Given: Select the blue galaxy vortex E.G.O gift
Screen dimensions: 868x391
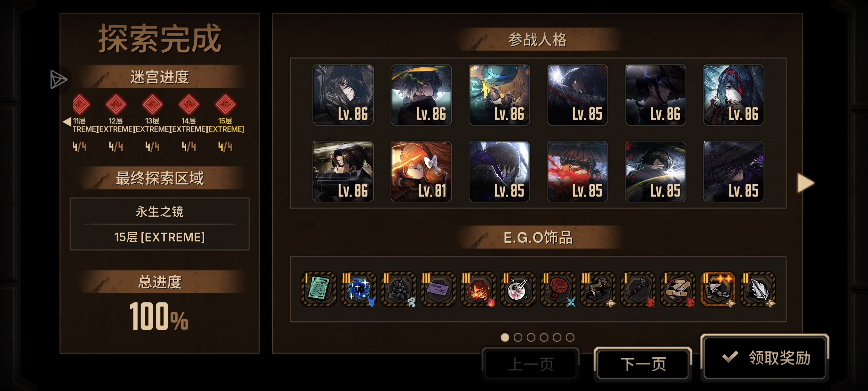Looking at the screenshot, I should click(x=358, y=289).
